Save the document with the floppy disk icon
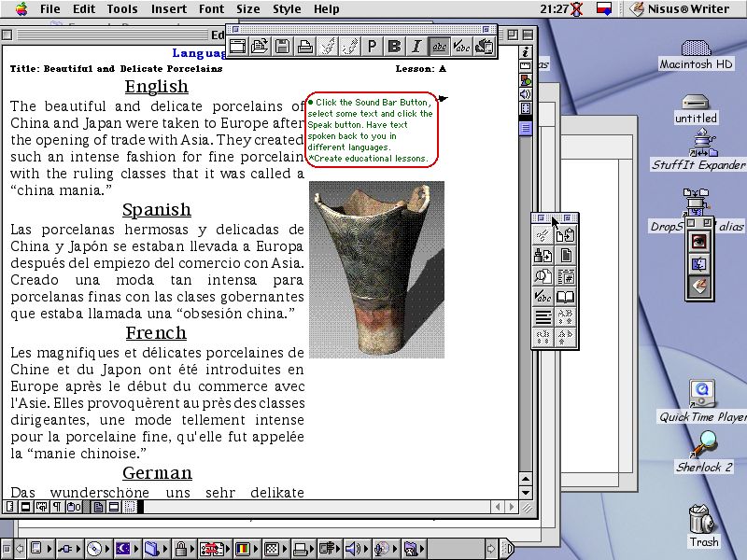This screenshot has width=747, height=560. 282,46
